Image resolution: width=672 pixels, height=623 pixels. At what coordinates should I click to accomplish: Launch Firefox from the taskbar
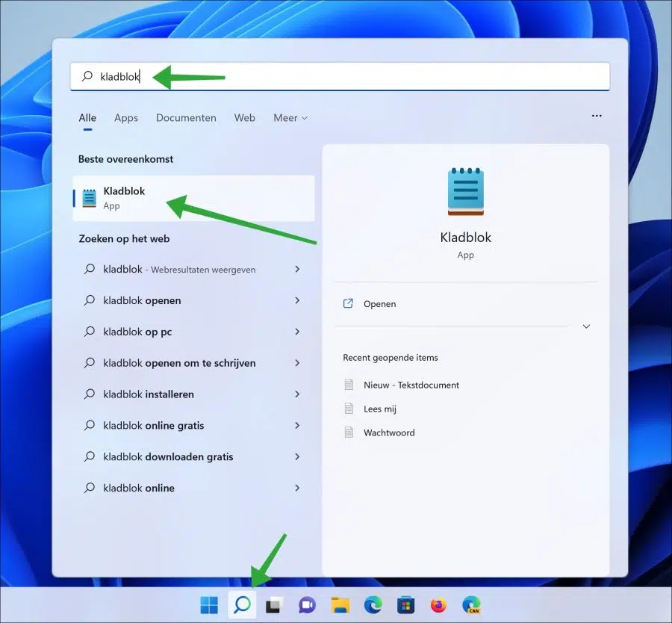coord(438,605)
